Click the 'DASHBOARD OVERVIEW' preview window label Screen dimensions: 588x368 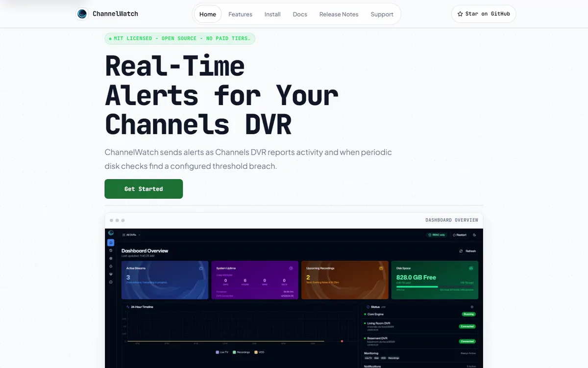click(x=452, y=220)
